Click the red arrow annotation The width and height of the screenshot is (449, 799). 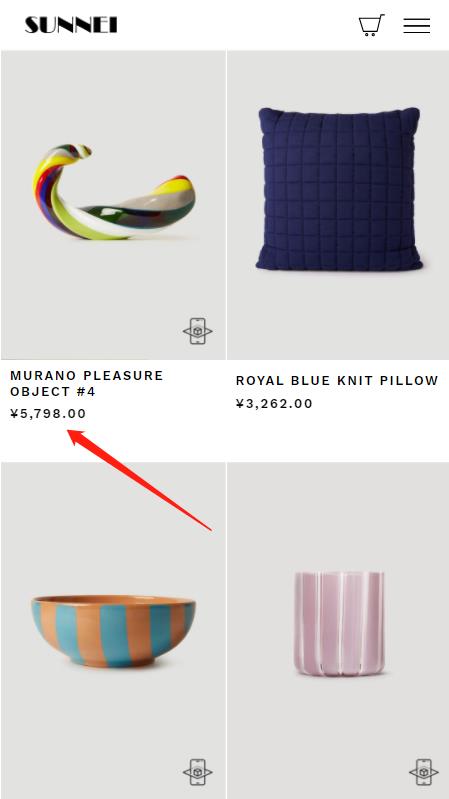click(x=140, y=480)
